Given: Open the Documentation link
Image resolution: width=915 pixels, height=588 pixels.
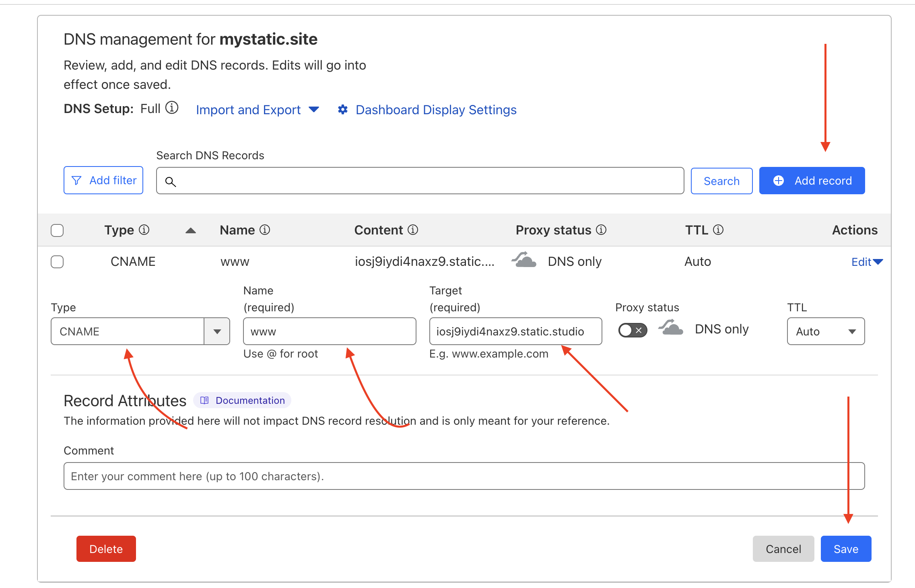Looking at the screenshot, I should coord(242,400).
